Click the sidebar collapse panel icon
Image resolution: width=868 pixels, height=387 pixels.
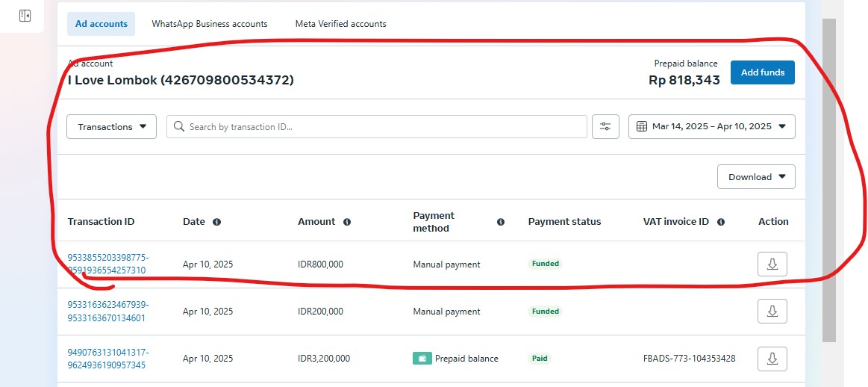point(25,16)
